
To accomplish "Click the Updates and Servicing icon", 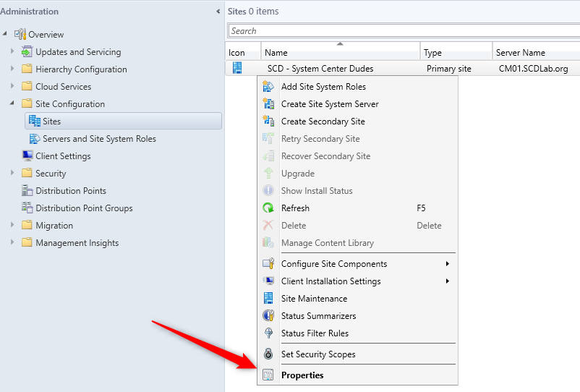I will (27, 52).
